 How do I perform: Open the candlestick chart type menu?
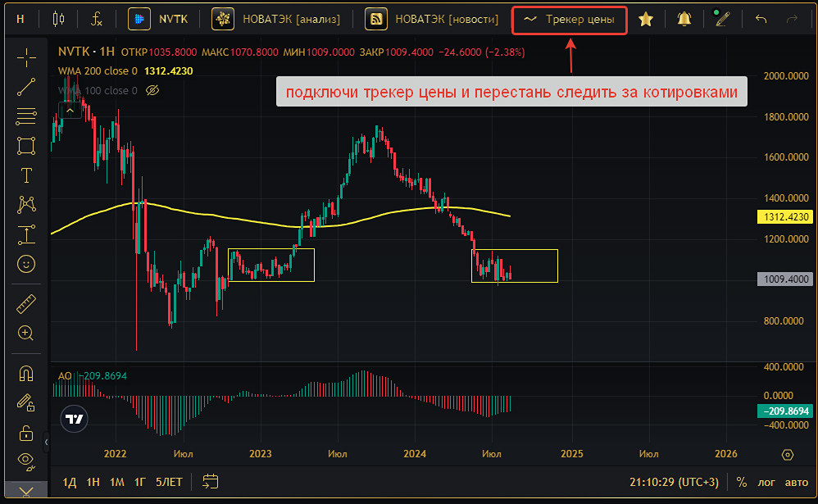pos(58,20)
